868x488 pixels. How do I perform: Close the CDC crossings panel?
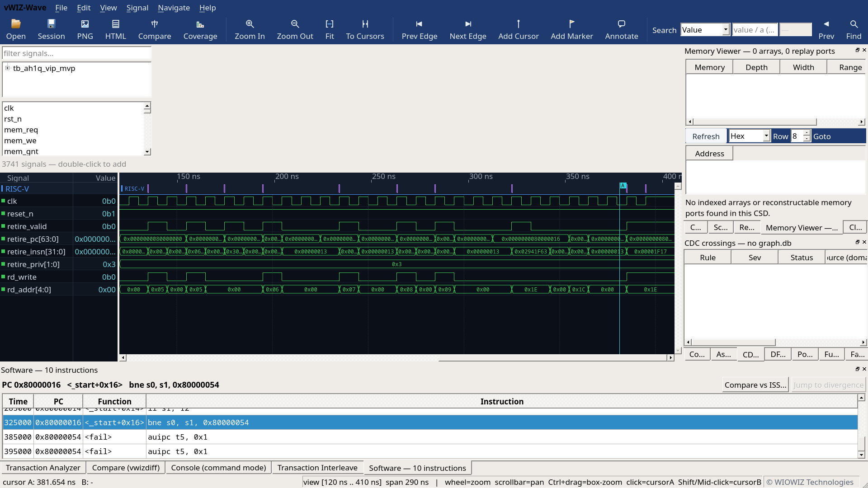(x=864, y=242)
